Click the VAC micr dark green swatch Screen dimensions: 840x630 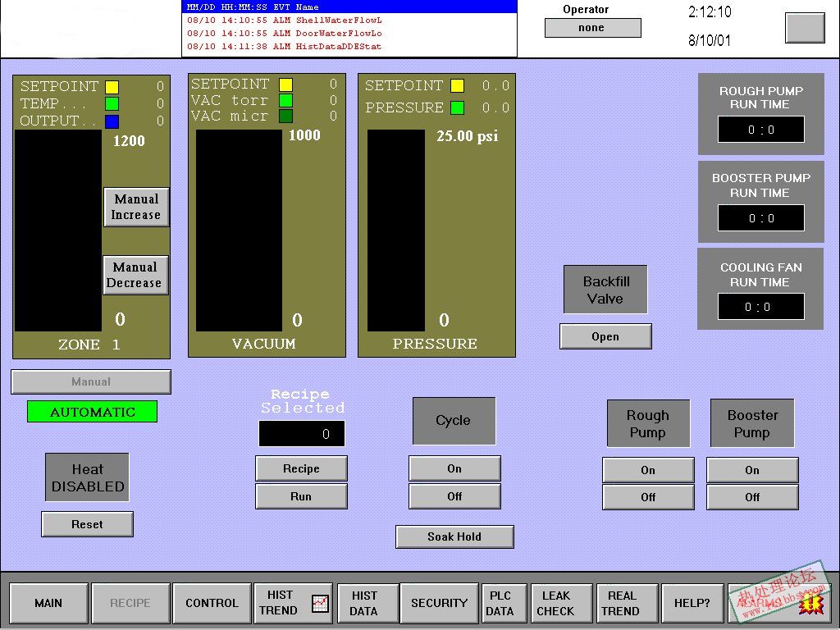click(286, 116)
